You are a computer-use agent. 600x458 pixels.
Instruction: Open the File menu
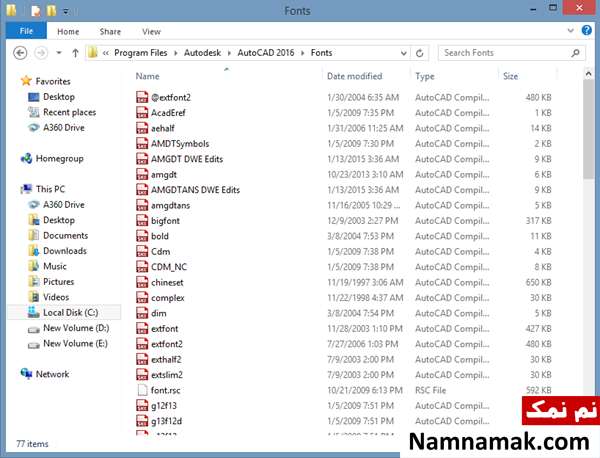point(26,31)
